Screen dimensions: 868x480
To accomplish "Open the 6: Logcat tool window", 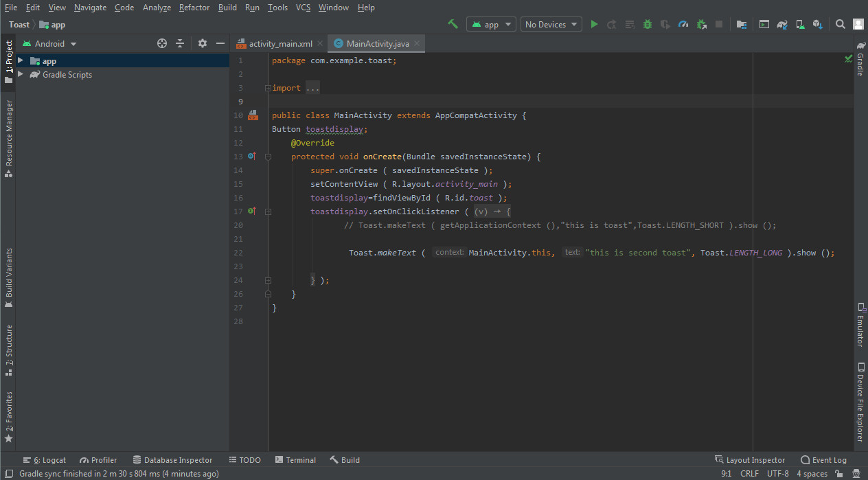I will (45, 460).
